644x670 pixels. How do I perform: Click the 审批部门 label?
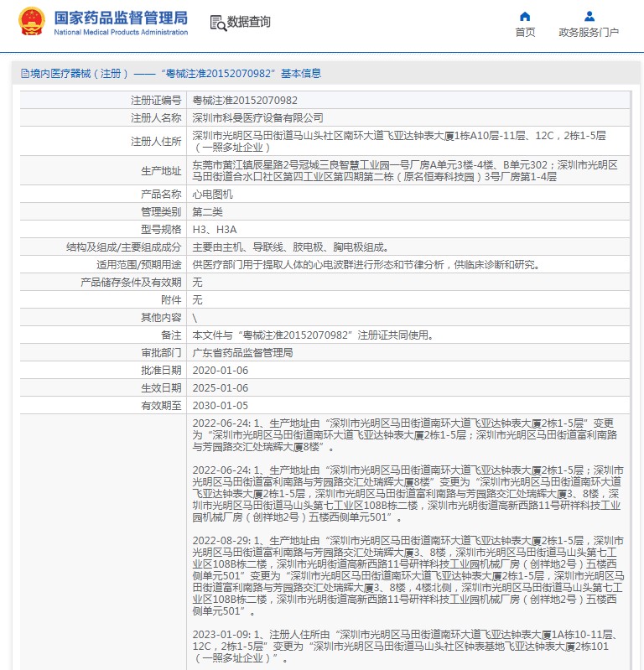pos(161,352)
